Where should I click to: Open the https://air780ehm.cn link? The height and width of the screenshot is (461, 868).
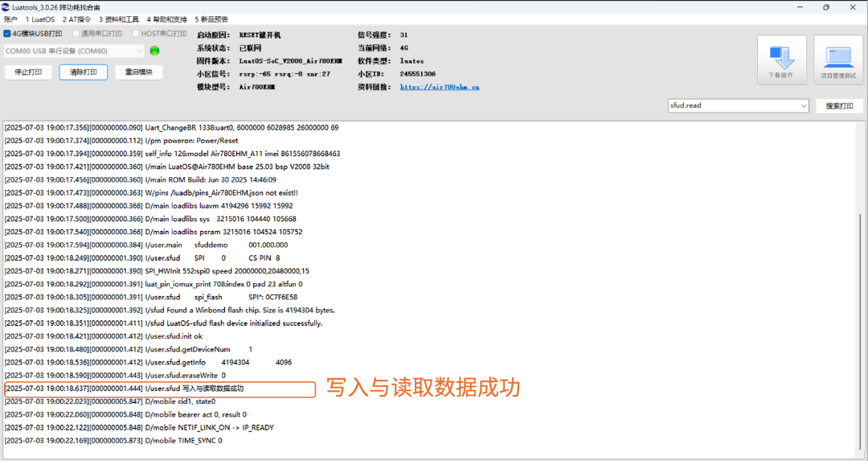pyautogui.click(x=440, y=87)
